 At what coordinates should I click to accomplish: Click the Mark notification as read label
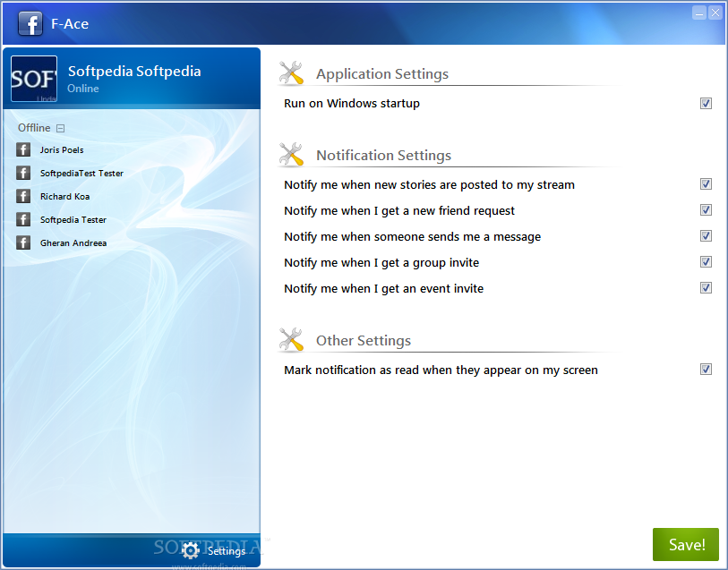point(441,370)
